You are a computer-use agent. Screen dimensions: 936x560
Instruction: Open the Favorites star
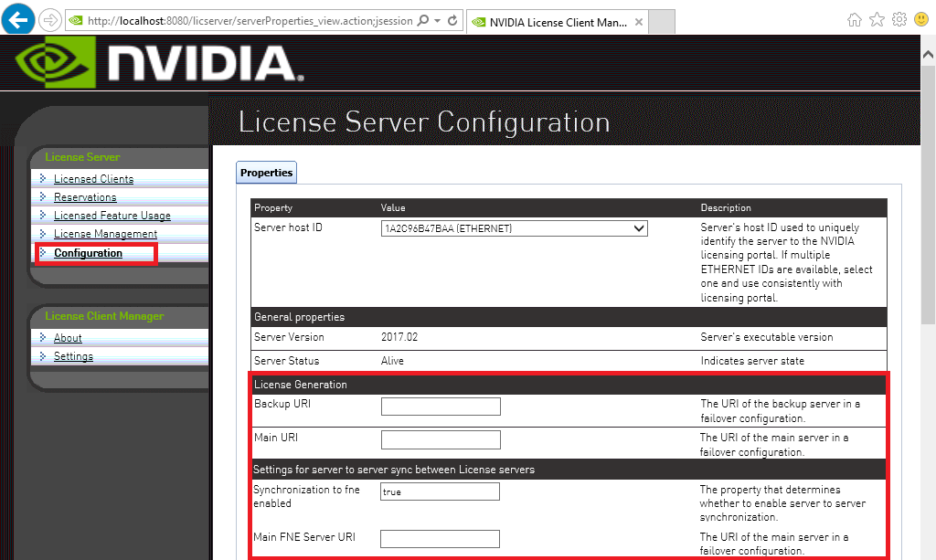pos(877,19)
